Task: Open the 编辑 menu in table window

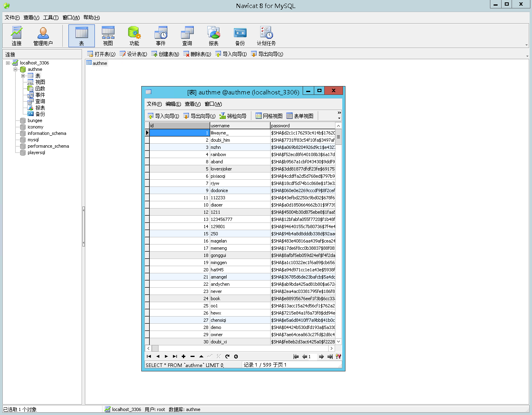Action: tap(173, 104)
